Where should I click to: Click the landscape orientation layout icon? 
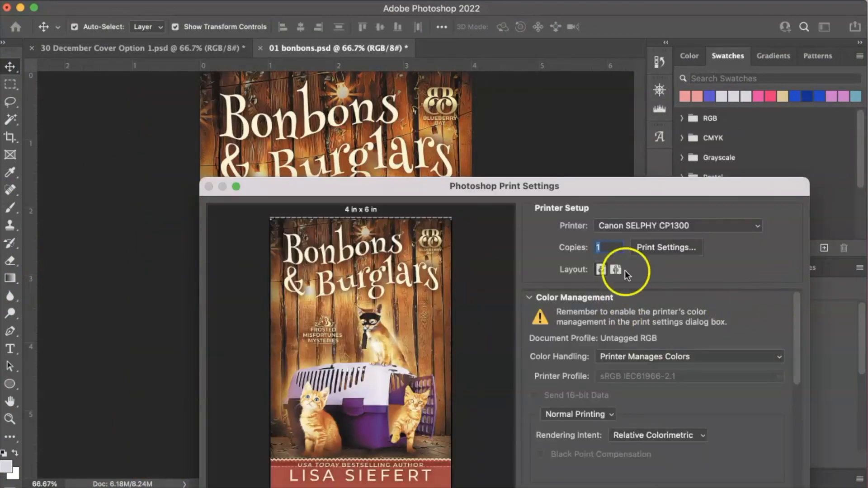615,269
